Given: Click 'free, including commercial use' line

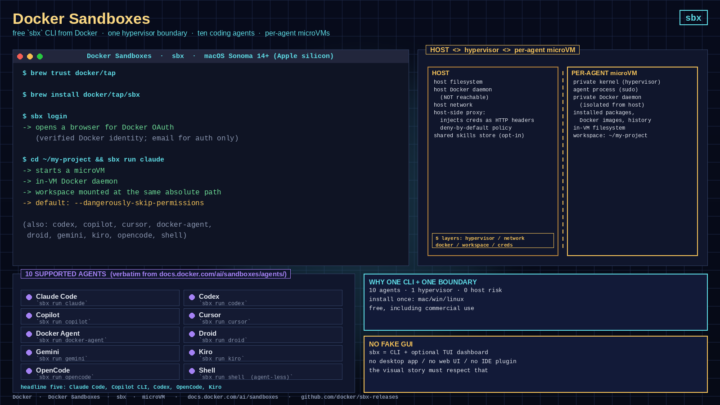Looking at the screenshot, I should [422, 308].
